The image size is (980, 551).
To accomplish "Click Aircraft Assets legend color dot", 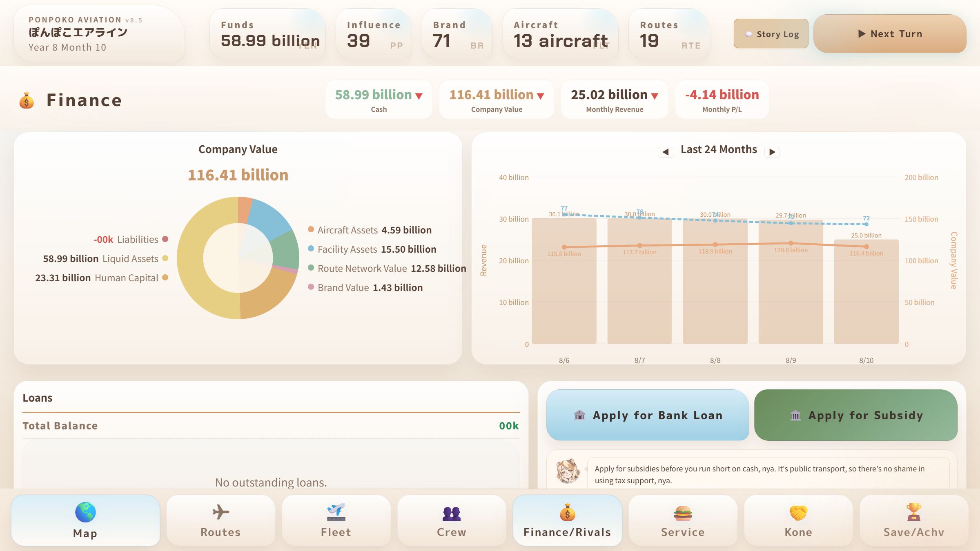I will point(311,229).
